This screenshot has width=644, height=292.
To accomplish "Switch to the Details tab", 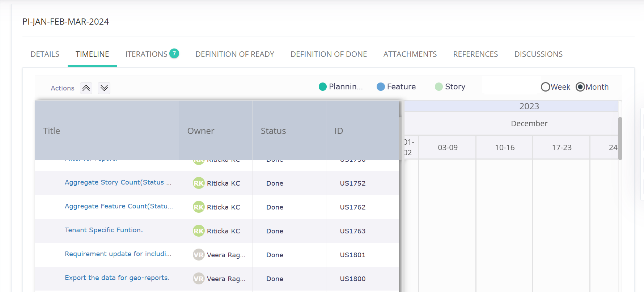I will [x=45, y=54].
